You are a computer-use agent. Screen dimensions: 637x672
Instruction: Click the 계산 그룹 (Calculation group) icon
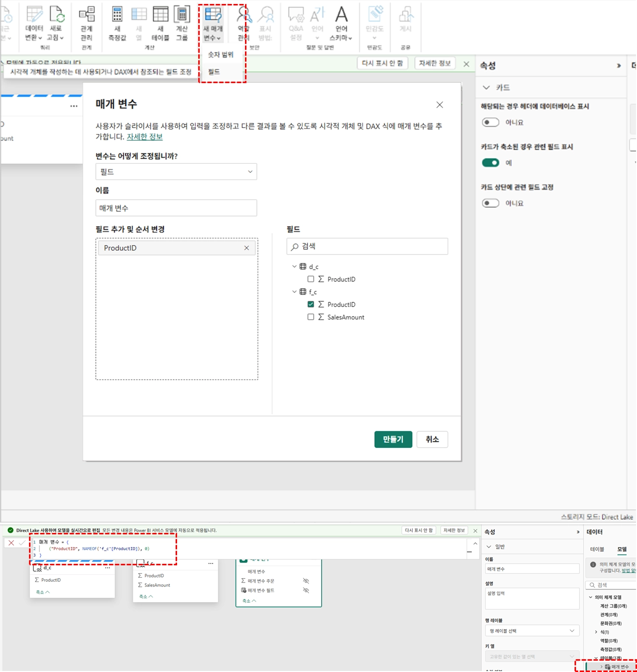coord(182,16)
